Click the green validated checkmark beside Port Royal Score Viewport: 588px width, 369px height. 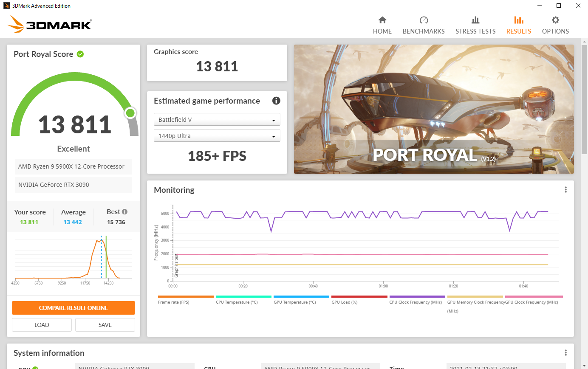(x=80, y=54)
